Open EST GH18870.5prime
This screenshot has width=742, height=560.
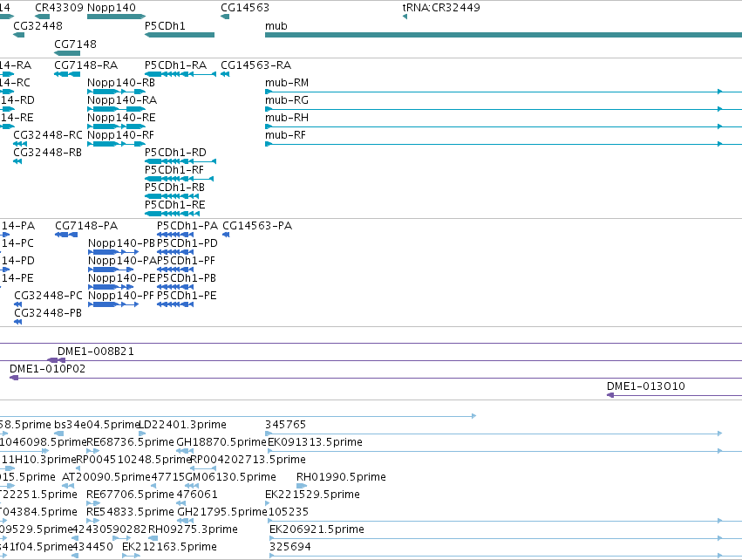(221, 442)
